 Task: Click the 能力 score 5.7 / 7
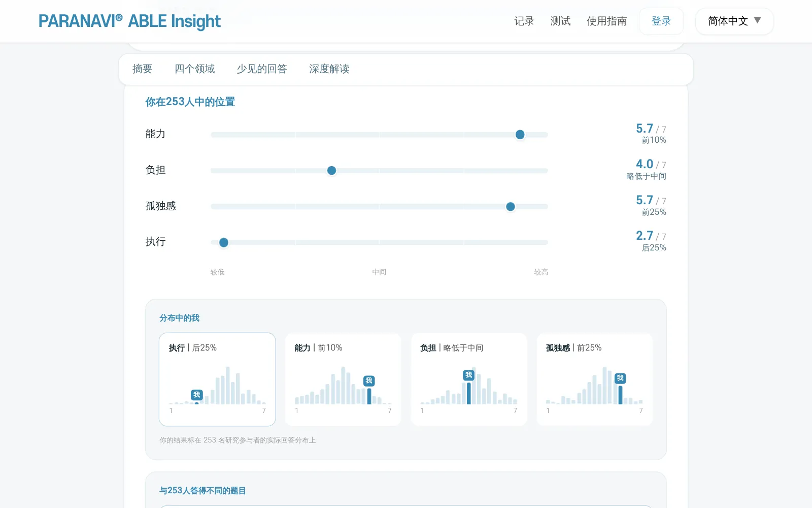point(651,129)
